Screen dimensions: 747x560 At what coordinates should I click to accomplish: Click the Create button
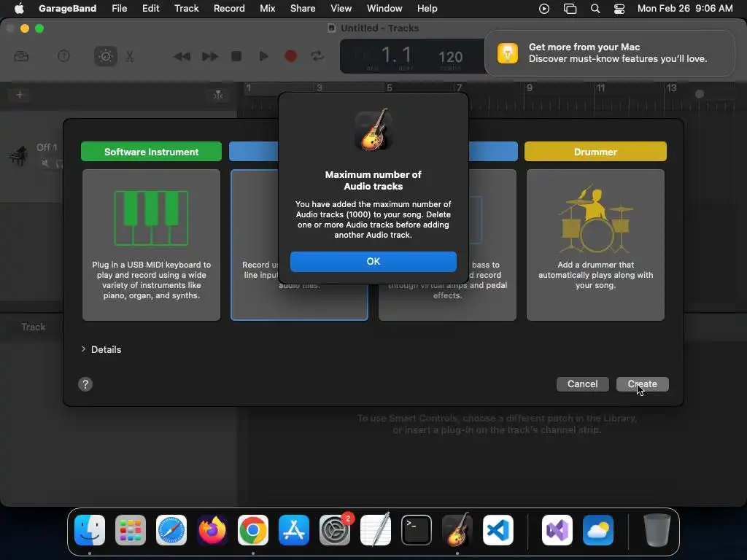point(642,384)
